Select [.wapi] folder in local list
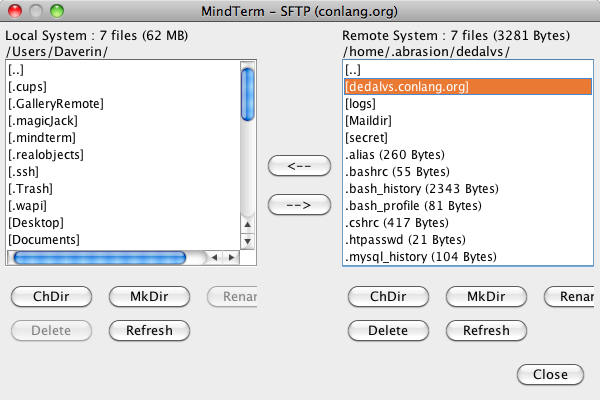This screenshot has width=600, height=400. pyautogui.click(x=124, y=206)
